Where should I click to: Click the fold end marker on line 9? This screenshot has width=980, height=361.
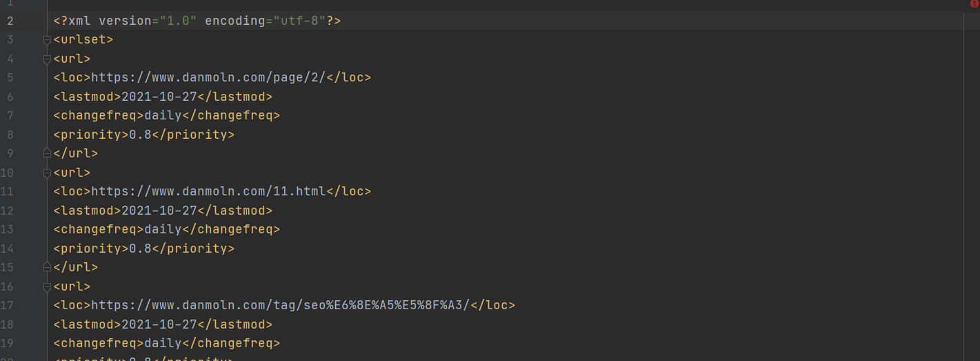point(47,153)
